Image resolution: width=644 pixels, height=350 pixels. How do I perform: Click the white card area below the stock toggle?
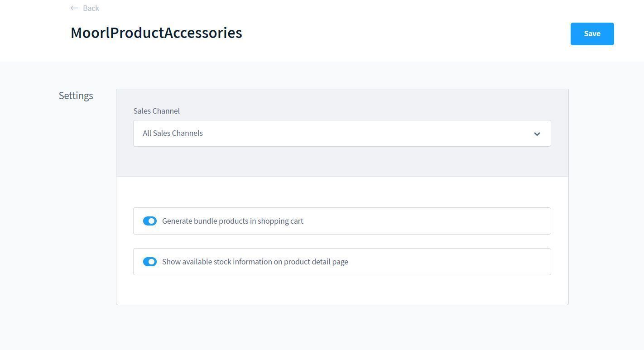(x=341, y=290)
